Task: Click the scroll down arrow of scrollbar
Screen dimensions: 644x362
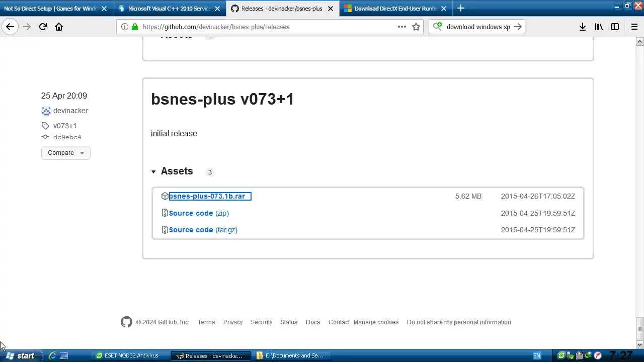Action: pyautogui.click(x=639, y=344)
